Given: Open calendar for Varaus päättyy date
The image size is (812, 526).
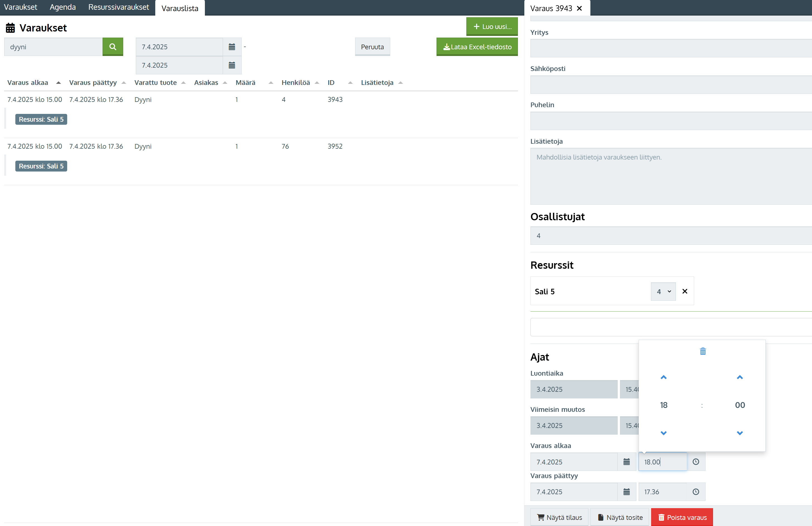Looking at the screenshot, I should 626,491.
